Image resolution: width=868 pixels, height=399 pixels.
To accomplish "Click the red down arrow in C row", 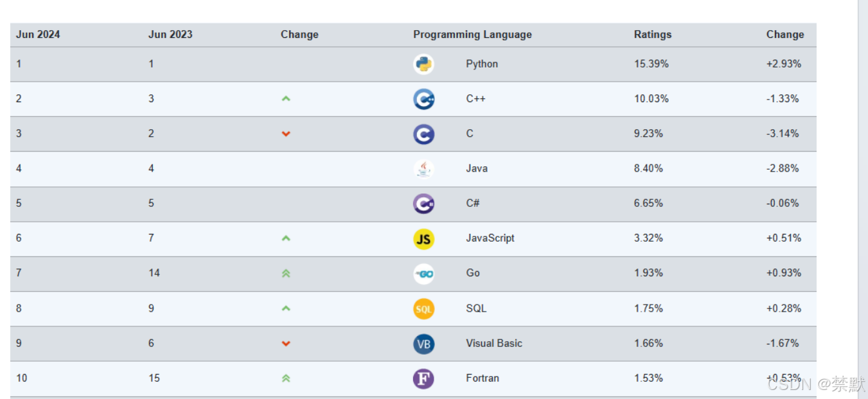I will coord(286,134).
